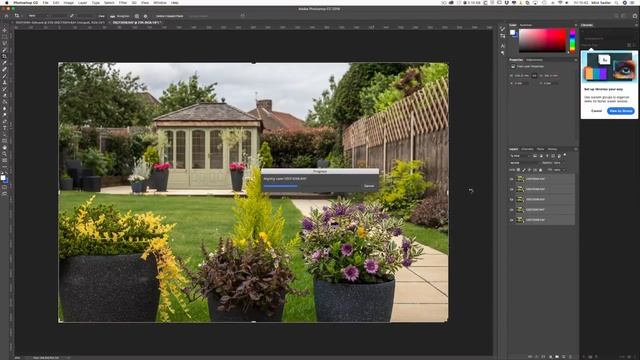Click the link width and height icon
Viewport: 640px width, 360px height.
click(x=535, y=76)
